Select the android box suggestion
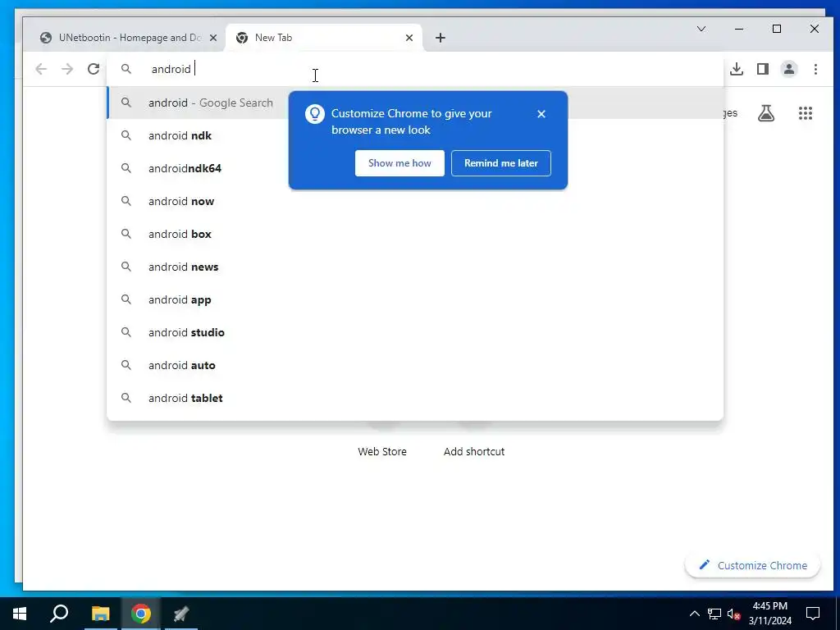The height and width of the screenshot is (630, 840). (415, 234)
